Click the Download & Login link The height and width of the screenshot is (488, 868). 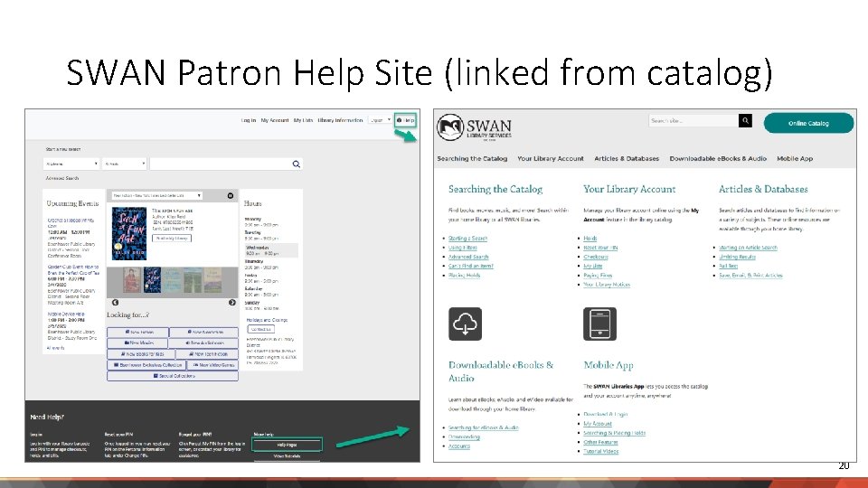pos(606,414)
